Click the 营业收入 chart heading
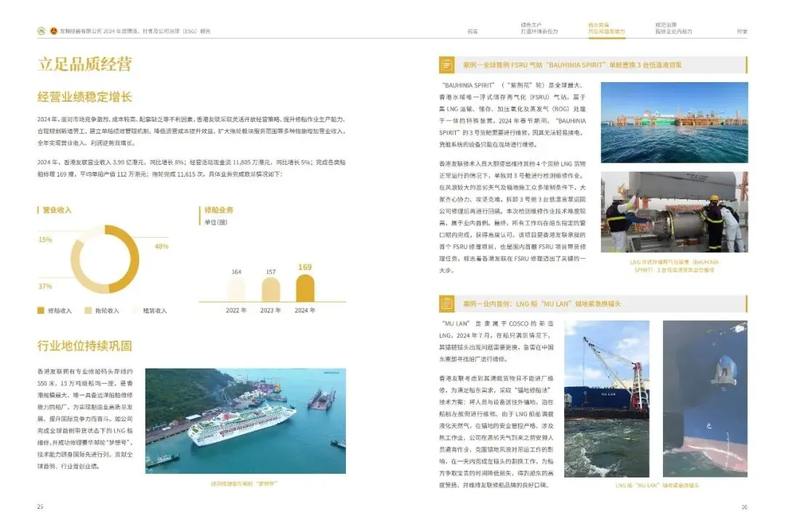Viewport: 785px width, 532px height. 57,210
